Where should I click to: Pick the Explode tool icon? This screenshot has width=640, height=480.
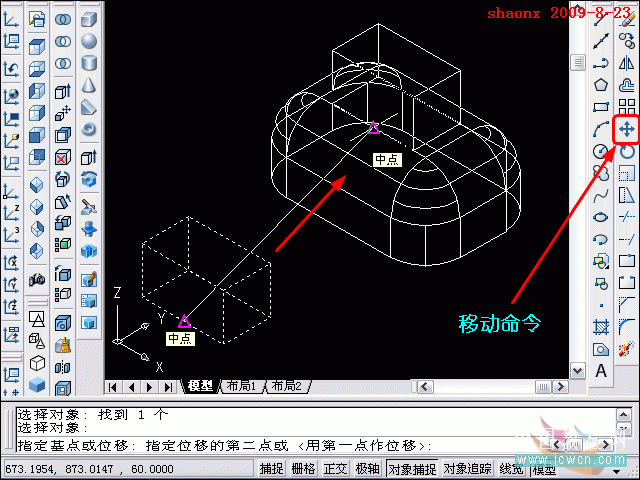point(627,349)
